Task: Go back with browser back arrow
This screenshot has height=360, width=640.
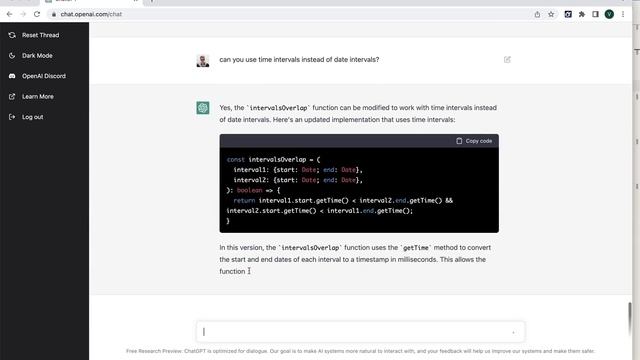Action: click(9, 14)
